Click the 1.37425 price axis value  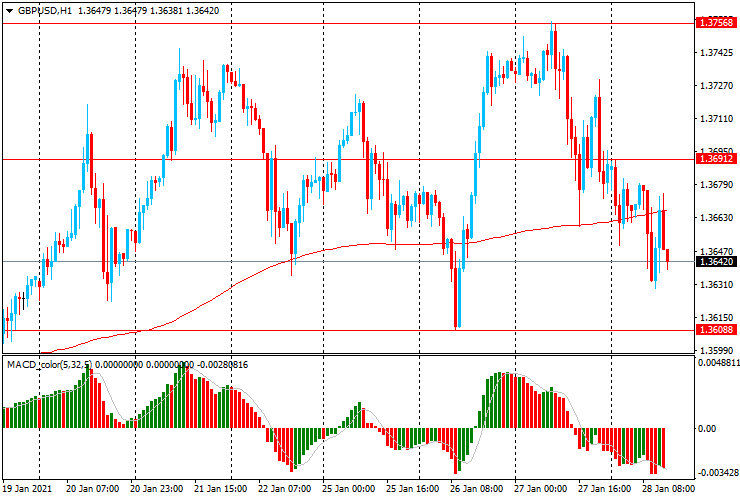pos(716,52)
